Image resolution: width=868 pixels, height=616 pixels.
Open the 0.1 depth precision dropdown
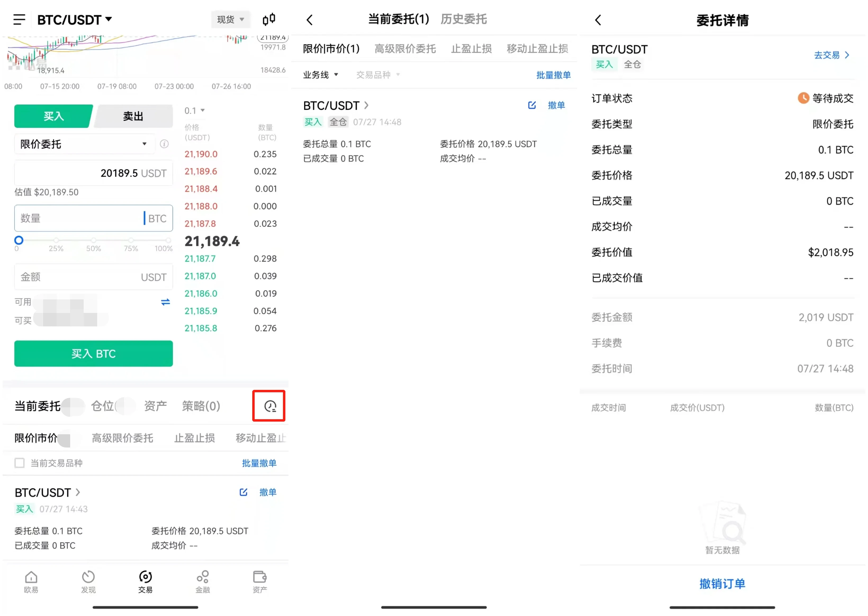point(195,110)
